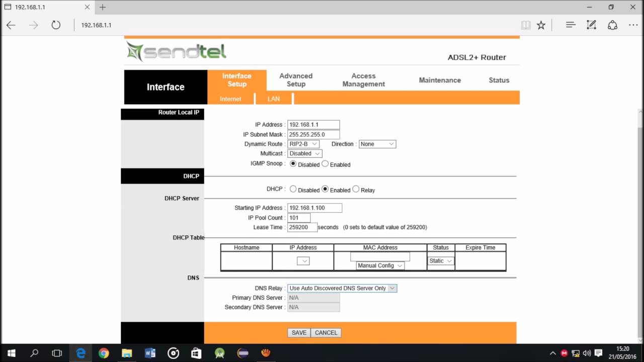Add page to favorites with star icon
644x362 pixels.
click(541, 25)
